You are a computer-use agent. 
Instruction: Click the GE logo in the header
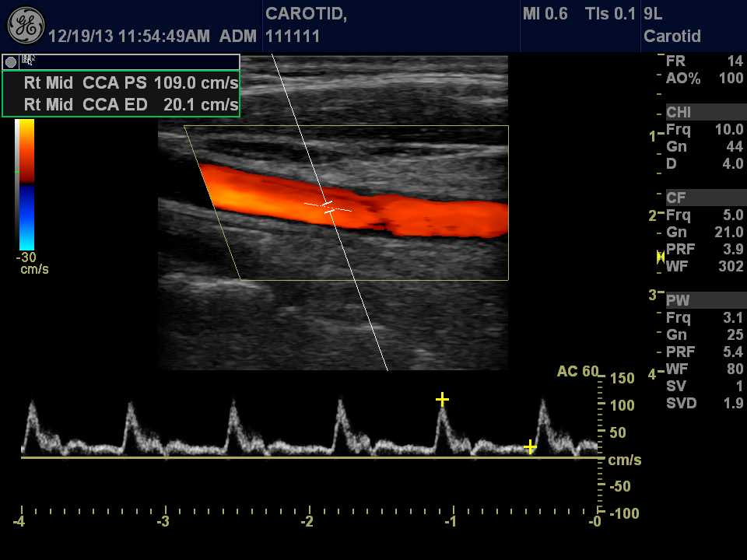tap(25, 25)
